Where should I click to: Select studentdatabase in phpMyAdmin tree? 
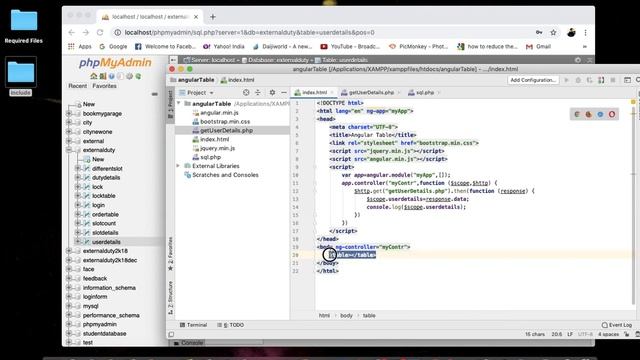104,333
